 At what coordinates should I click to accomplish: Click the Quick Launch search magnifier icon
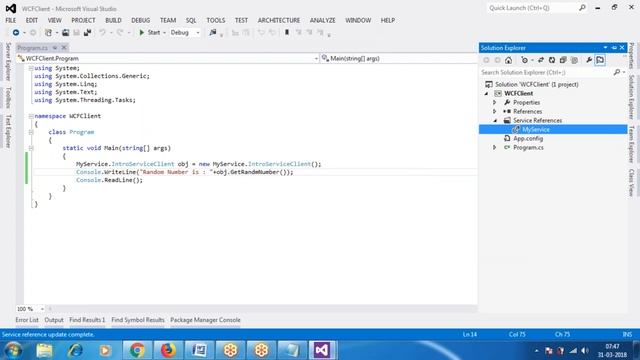coord(582,8)
